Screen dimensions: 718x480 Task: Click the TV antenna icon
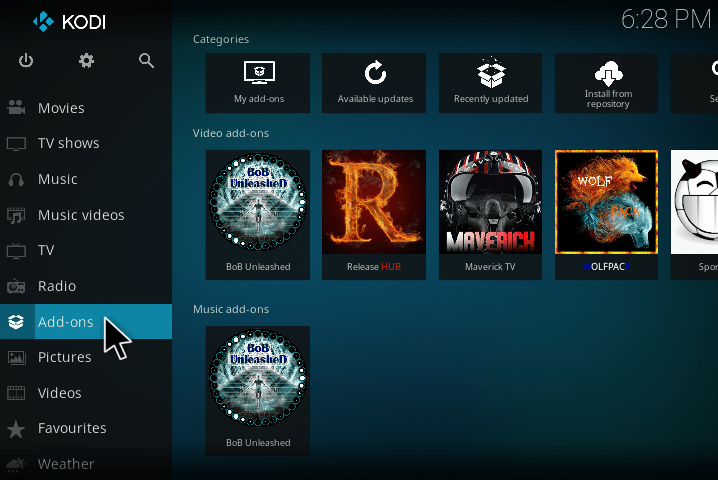click(x=16, y=251)
